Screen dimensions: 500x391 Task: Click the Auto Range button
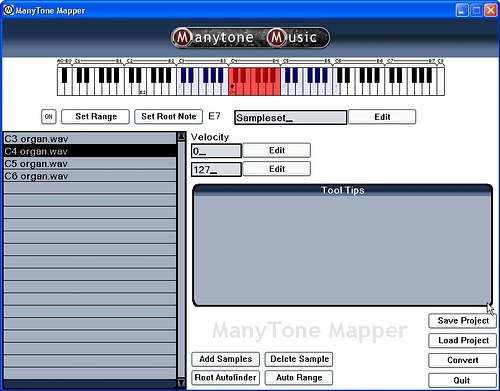click(299, 378)
